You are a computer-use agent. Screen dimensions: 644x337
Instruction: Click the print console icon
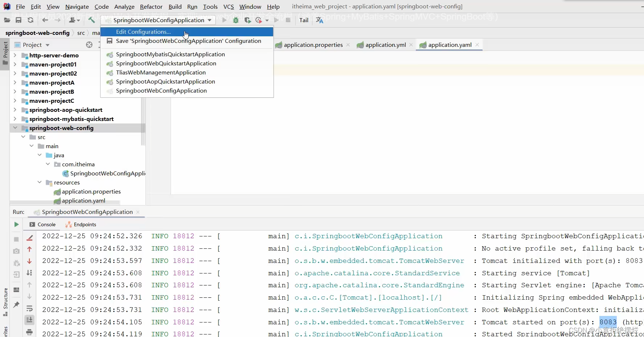[x=30, y=332]
